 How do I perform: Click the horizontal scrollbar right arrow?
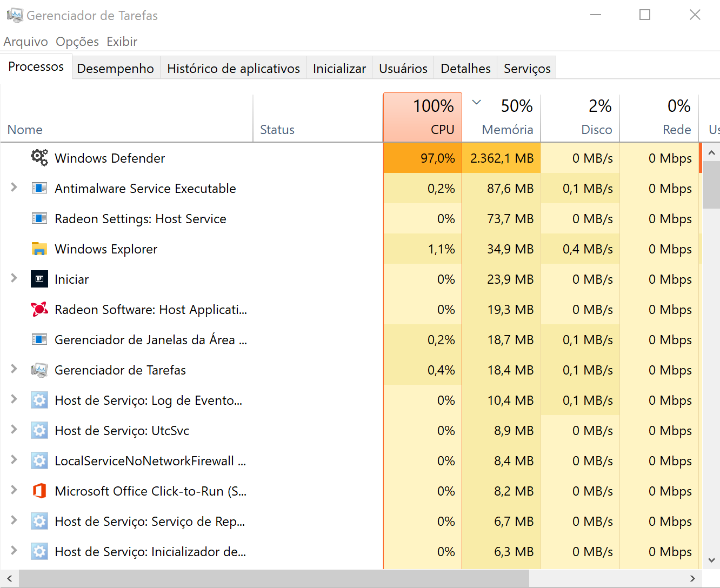(693, 579)
